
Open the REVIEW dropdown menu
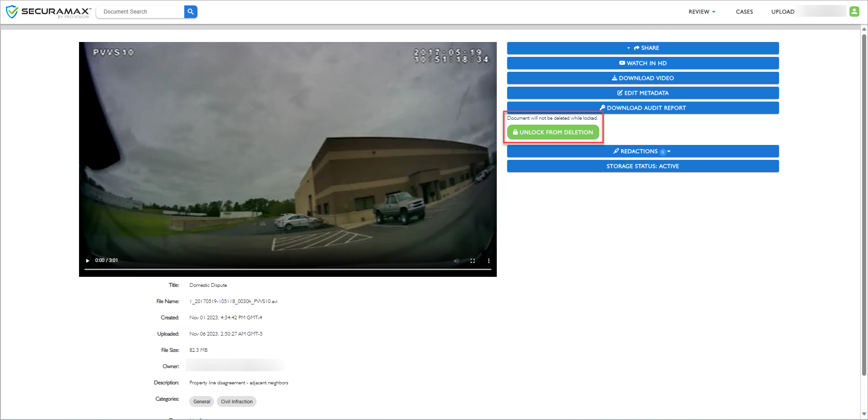pyautogui.click(x=702, y=12)
